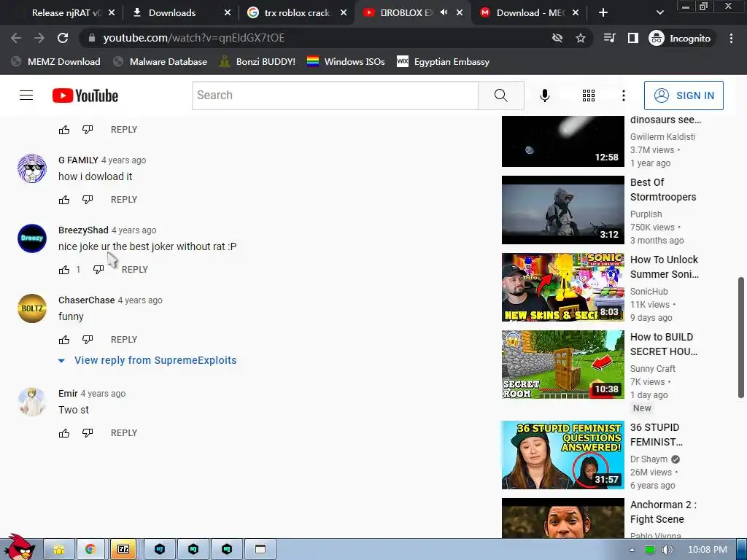The height and width of the screenshot is (560, 747).
Task: Open Malware Database bookmark
Action: click(160, 62)
